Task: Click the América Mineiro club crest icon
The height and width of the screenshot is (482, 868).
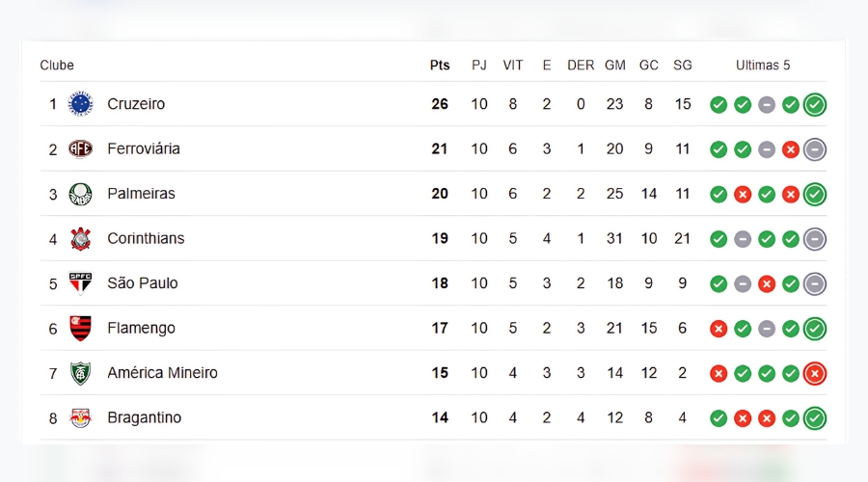Action: coord(81,373)
